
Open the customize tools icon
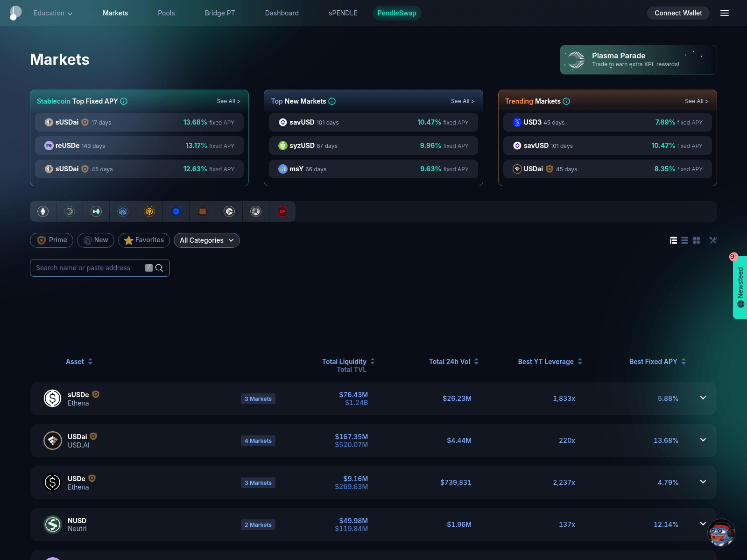pyautogui.click(x=713, y=240)
